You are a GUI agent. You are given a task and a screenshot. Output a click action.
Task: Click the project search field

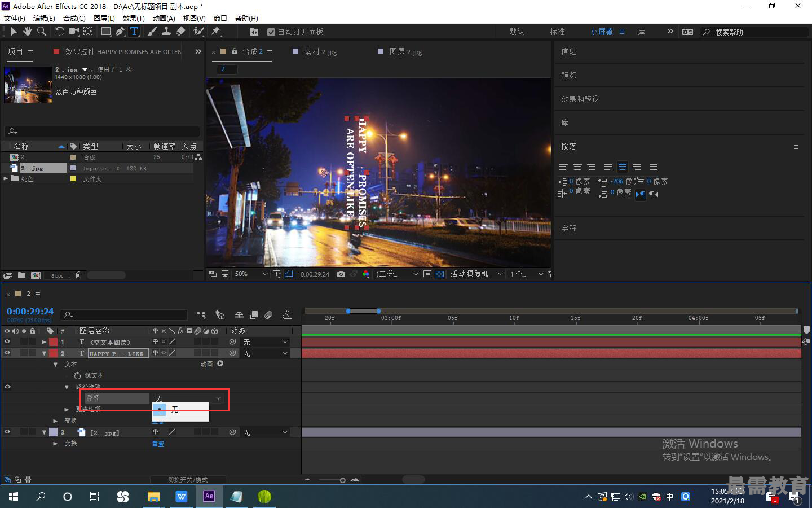(102, 132)
